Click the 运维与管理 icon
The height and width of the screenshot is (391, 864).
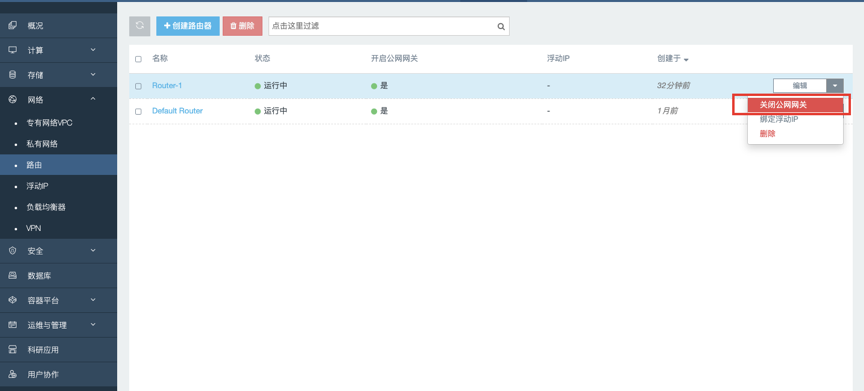click(13, 325)
